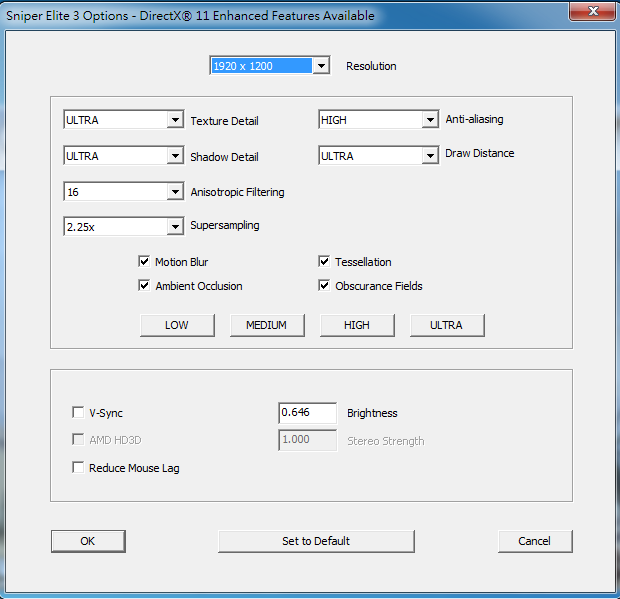Apply the ULTRA quality preset button
Screen dimensions: 620x599
point(447,325)
